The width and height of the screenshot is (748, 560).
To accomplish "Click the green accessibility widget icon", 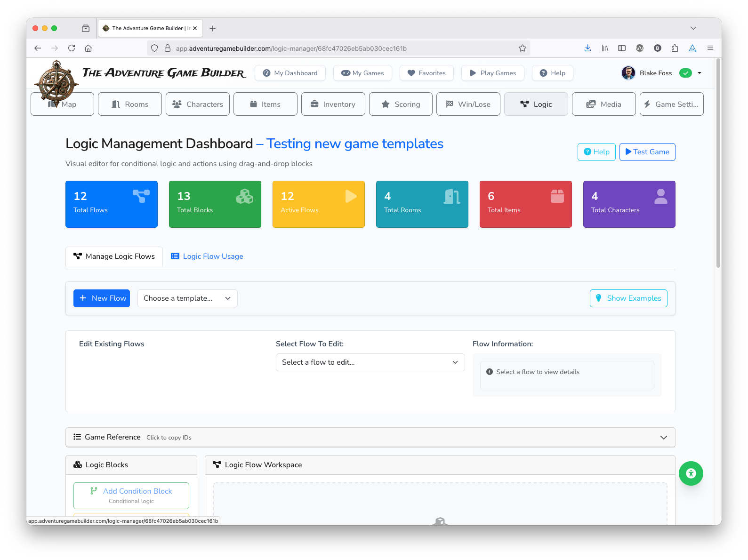I will pos(691,473).
